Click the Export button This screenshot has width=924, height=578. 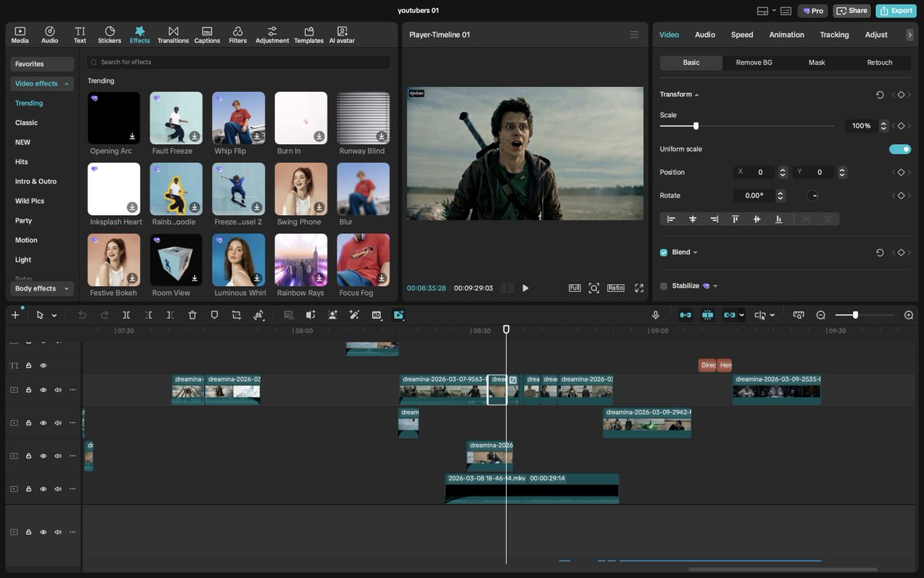896,11
